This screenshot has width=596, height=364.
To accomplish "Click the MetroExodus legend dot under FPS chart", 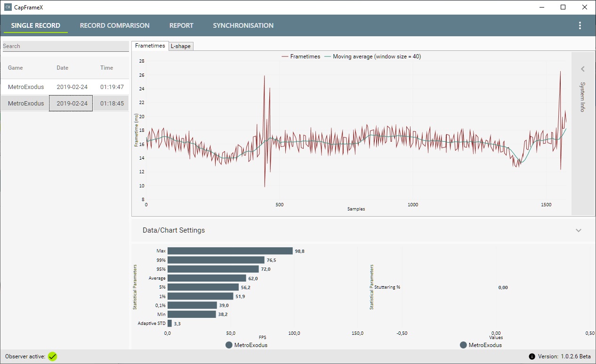I will (x=229, y=345).
